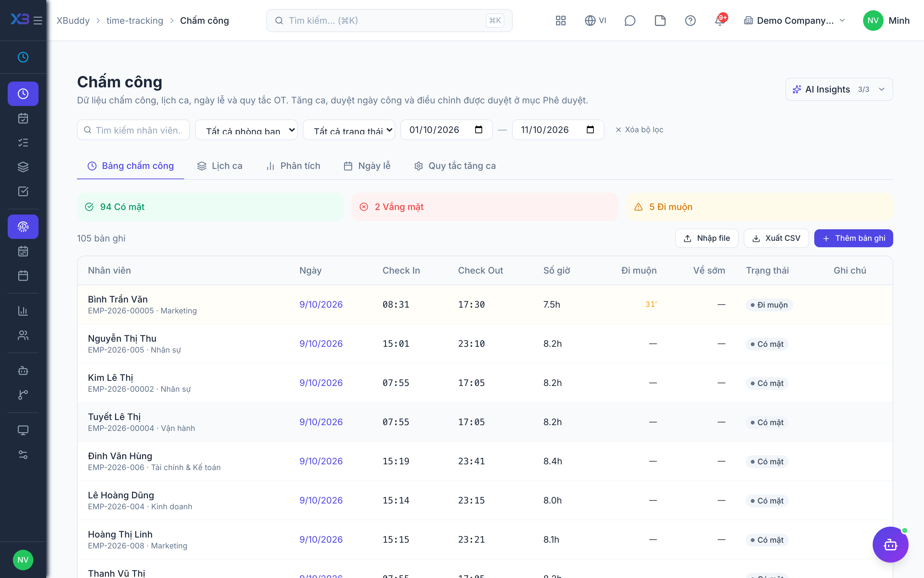Click the Xuất CSV button
924x578 pixels.
tap(776, 238)
